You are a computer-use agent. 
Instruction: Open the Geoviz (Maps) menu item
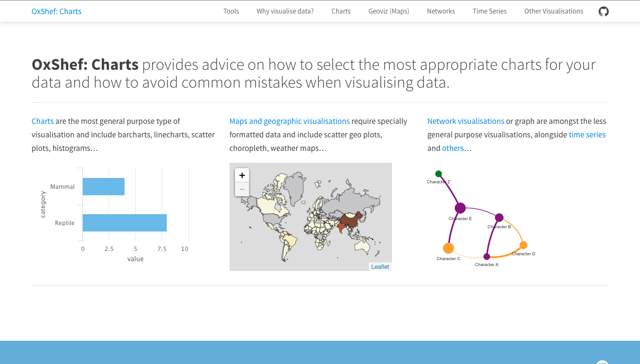click(x=389, y=11)
